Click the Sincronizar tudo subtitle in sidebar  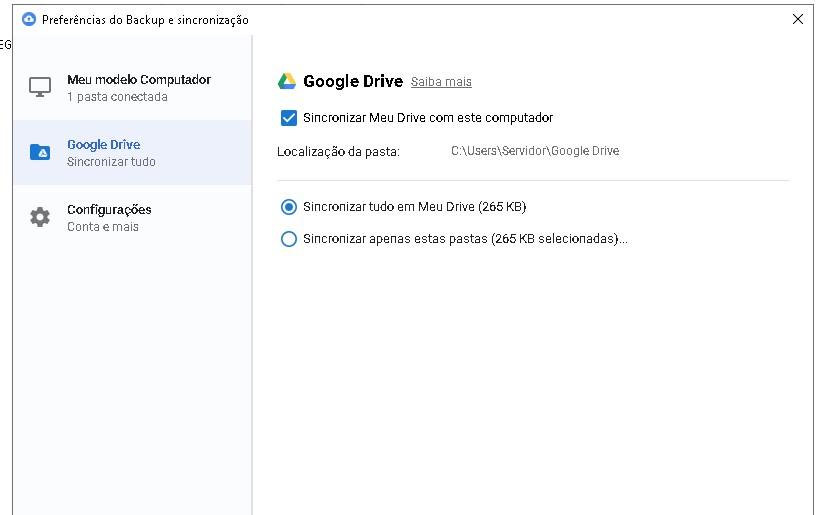click(x=111, y=162)
